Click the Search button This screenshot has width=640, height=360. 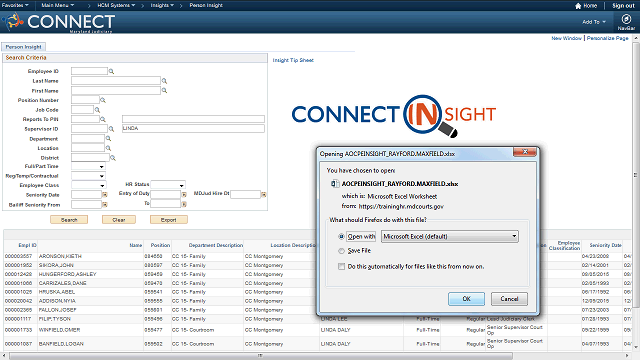[69, 220]
